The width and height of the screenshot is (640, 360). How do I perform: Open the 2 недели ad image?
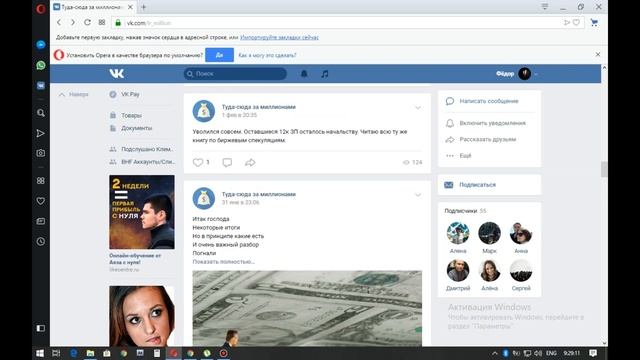click(142, 212)
